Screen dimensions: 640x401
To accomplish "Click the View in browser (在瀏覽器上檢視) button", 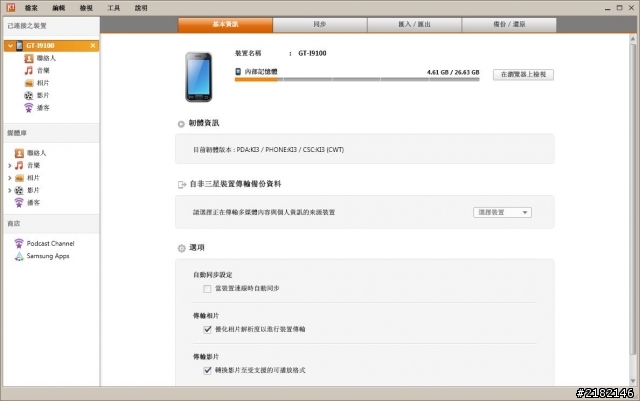I will coord(523,74).
